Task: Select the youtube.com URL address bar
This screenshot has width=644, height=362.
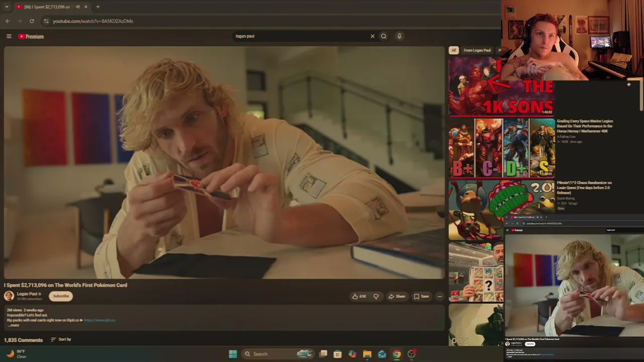Action: 93,21
